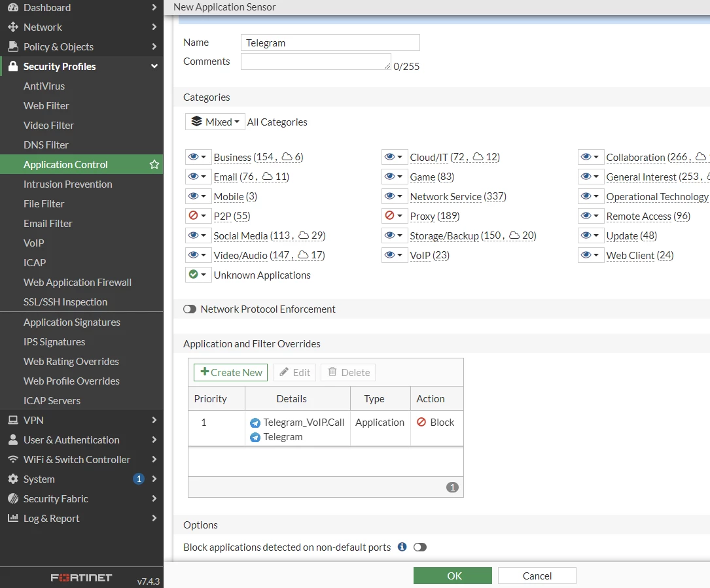Image resolution: width=710 pixels, height=588 pixels.
Task: Open action dropdown for Remote Access category
Action: [x=591, y=215]
